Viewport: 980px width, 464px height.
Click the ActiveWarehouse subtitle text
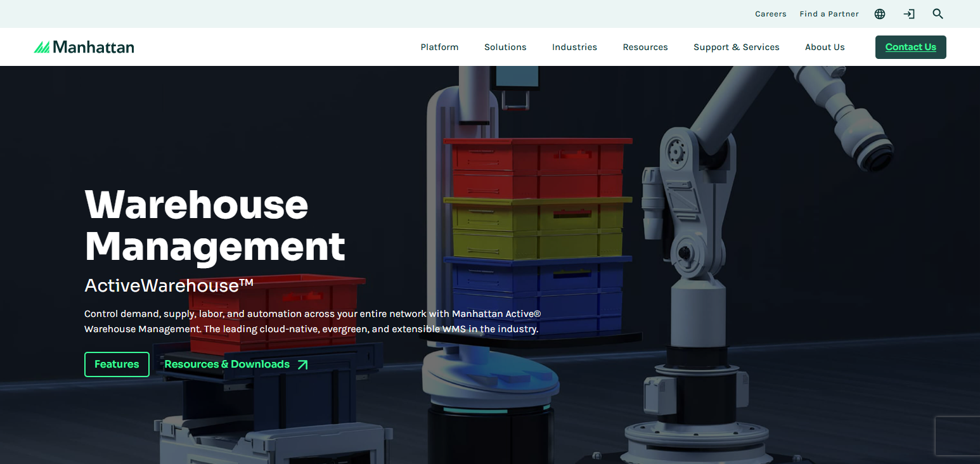[169, 285]
